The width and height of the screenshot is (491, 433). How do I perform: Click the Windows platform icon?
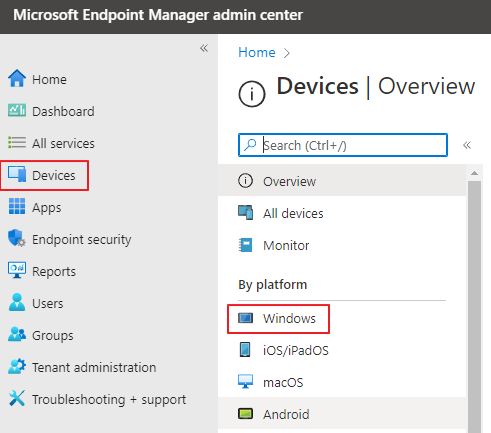[x=245, y=318]
